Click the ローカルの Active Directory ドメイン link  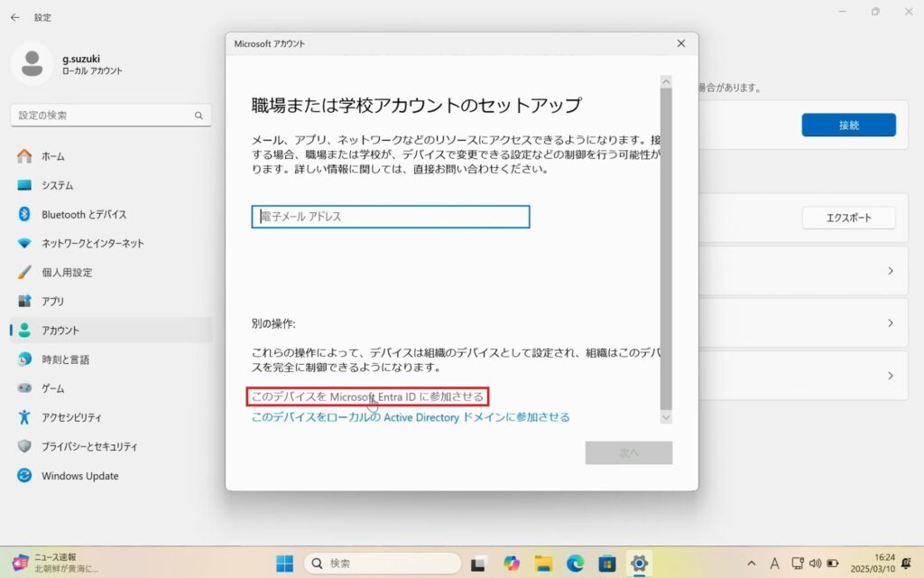coord(411,417)
